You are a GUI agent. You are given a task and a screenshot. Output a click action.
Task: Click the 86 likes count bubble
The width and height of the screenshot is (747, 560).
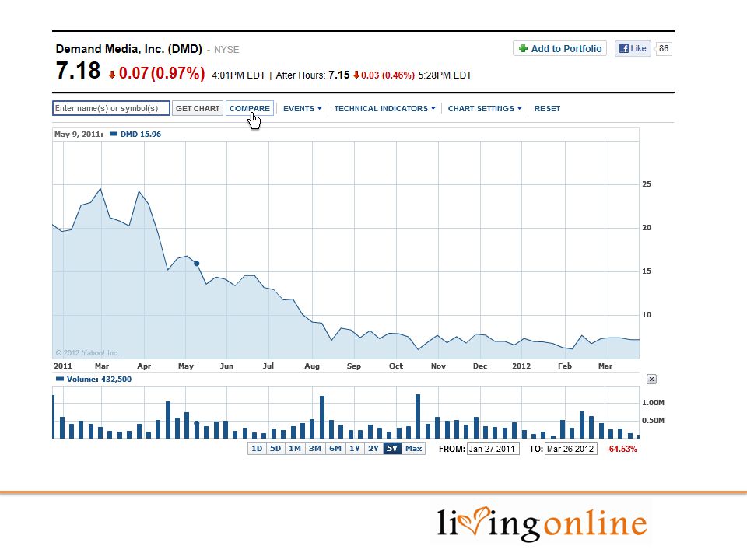[663, 48]
